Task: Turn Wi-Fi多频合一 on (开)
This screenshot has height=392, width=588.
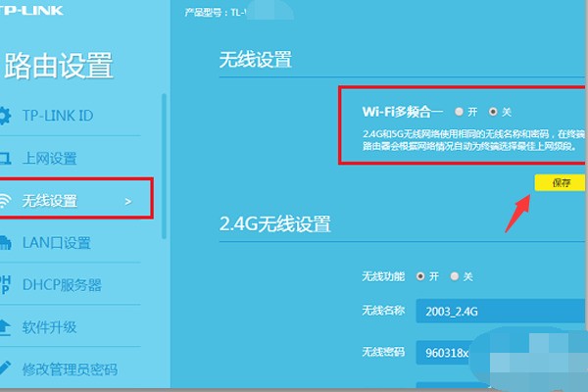Action: pos(459,112)
